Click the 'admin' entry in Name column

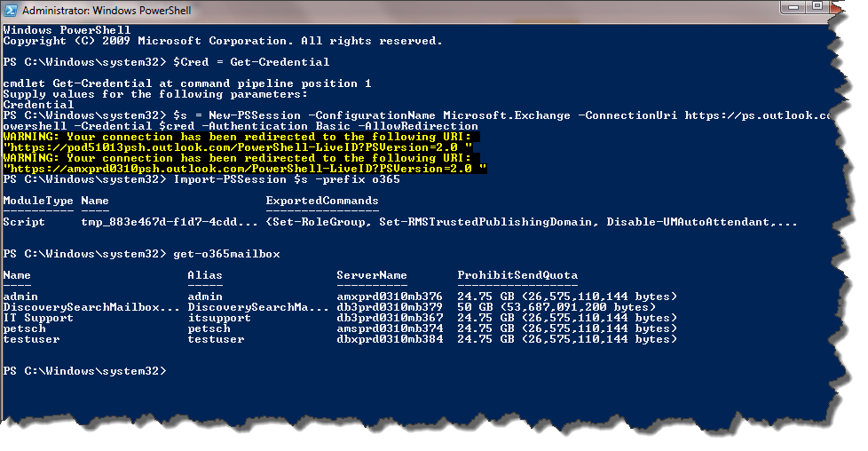20,297
